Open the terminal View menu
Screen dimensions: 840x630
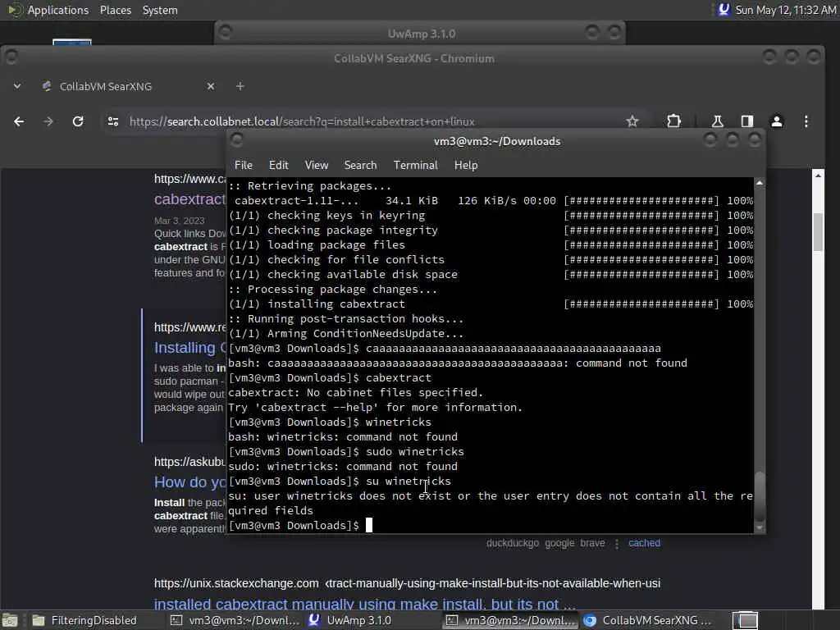[x=317, y=165]
